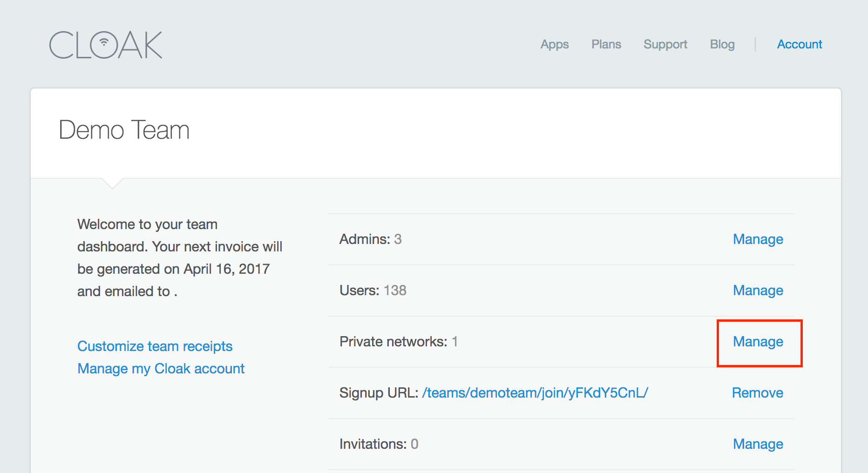The image size is (868, 473).
Task: Click the Admins: 3 label
Action: [x=370, y=239]
